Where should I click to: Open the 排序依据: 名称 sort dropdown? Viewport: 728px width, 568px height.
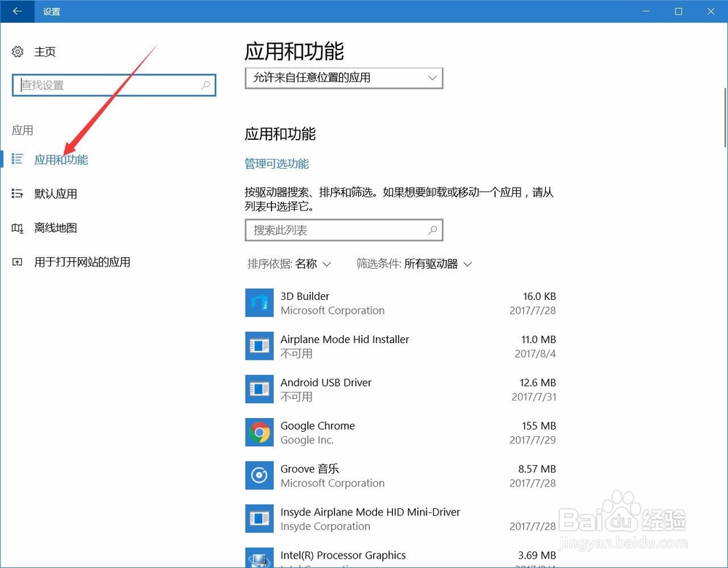289,264
